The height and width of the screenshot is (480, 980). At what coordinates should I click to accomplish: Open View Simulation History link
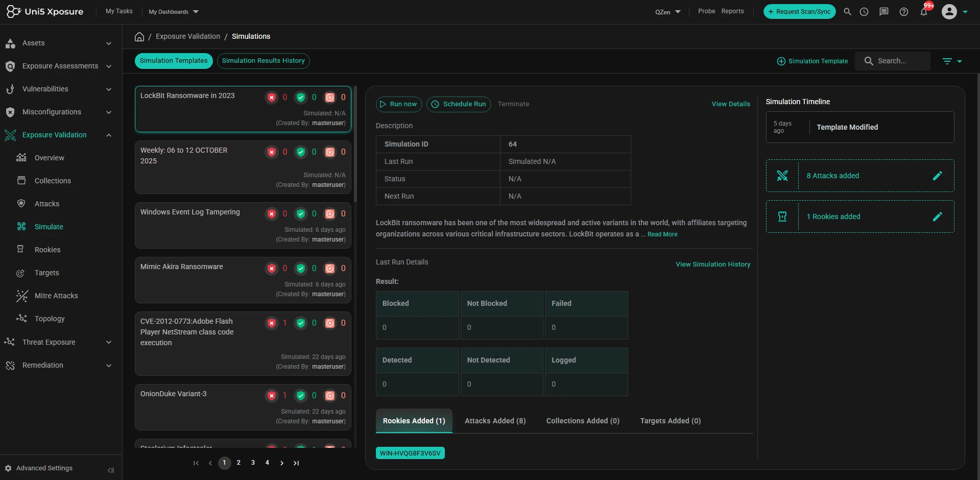[x=713, y=265]
